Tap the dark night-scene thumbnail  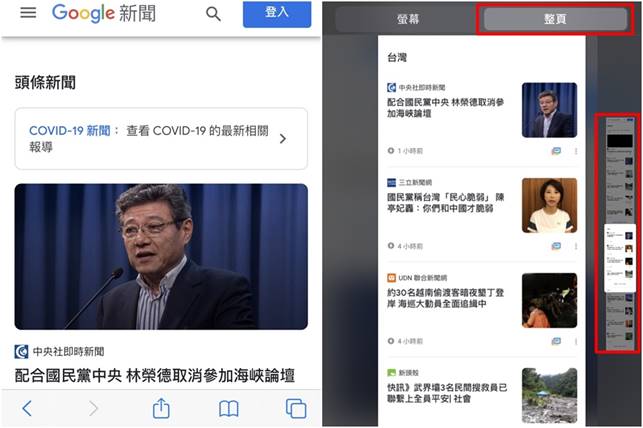tap(550, 301)
